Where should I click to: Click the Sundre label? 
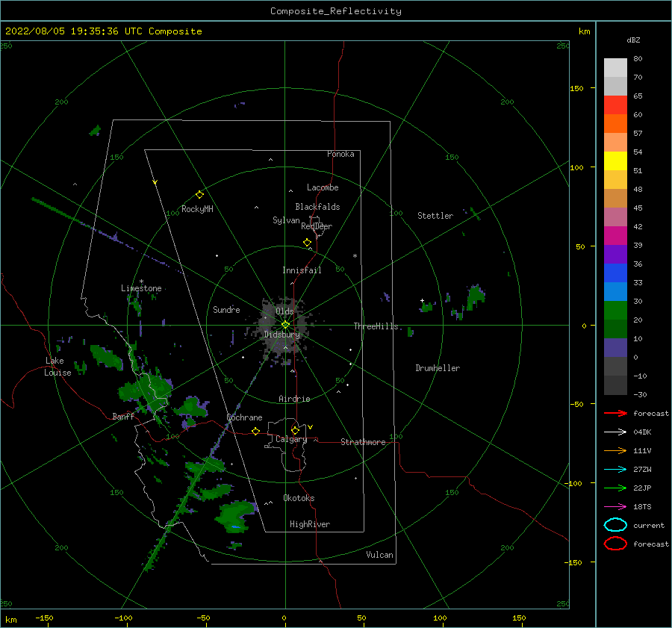226,310
